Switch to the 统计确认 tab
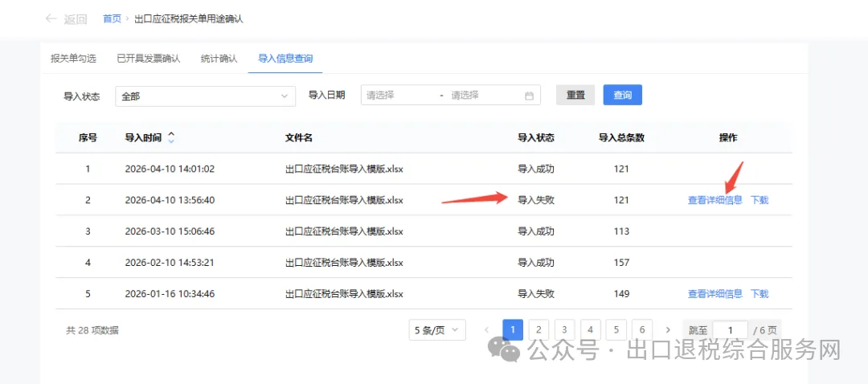The width and height of the screenshot is (868, 384). (x=219, y=59)
